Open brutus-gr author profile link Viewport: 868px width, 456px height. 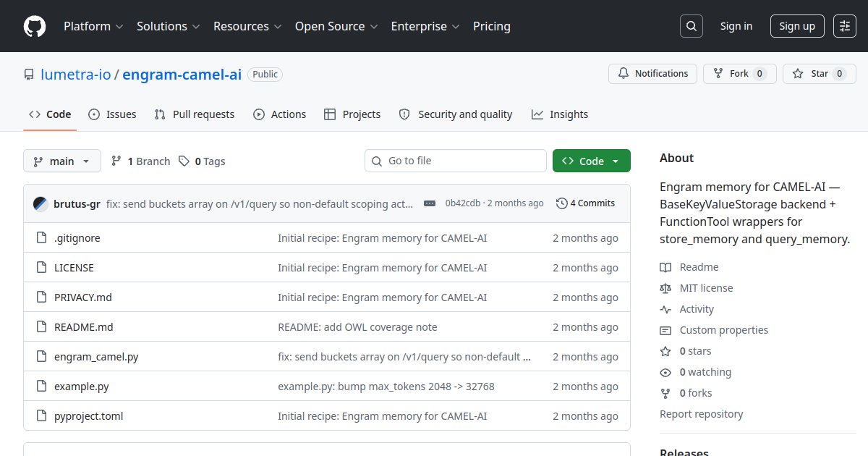pos(77,203)
